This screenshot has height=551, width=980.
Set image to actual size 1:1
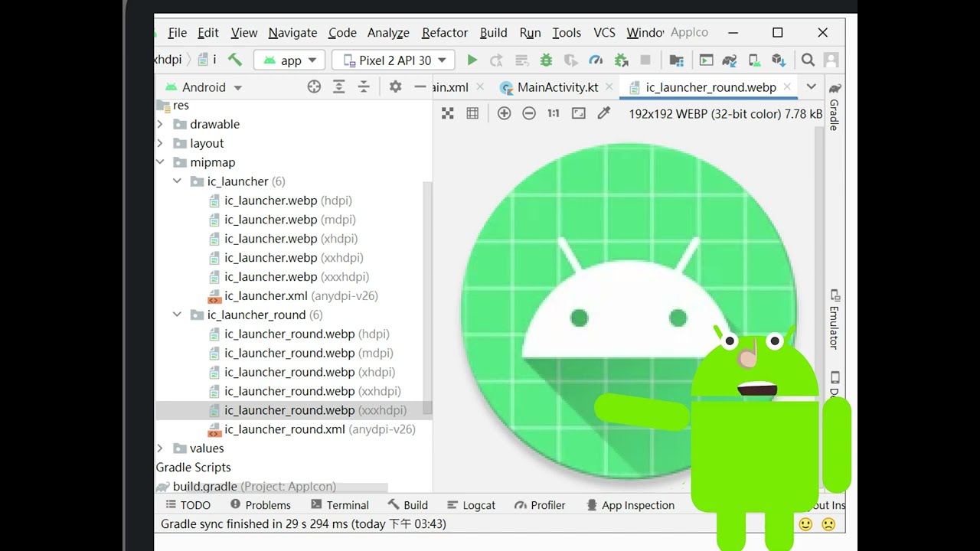(554, 113)
